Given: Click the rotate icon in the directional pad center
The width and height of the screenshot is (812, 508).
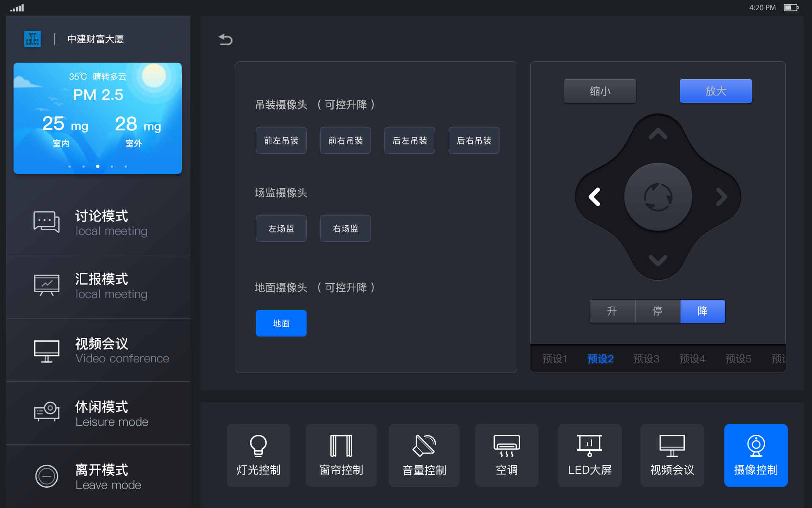Looking at the screenshot, I should click(x=658, y=196).
